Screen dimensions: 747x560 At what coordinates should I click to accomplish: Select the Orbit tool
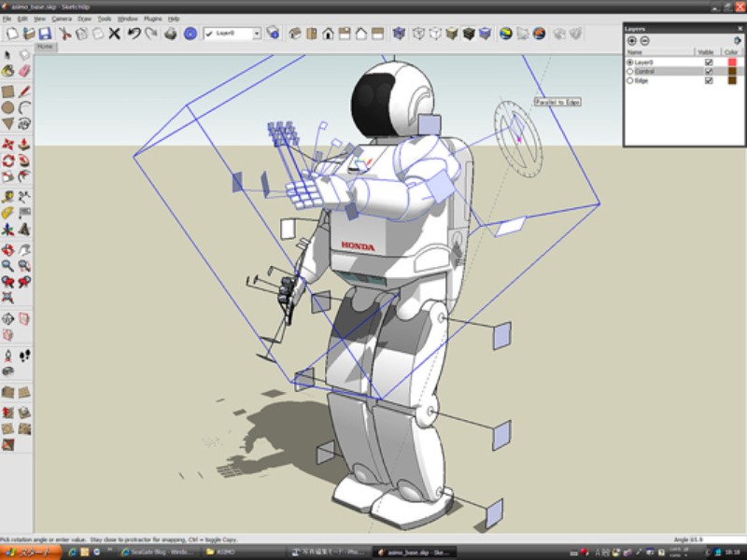pyautogui.click(x=7, y=249)
